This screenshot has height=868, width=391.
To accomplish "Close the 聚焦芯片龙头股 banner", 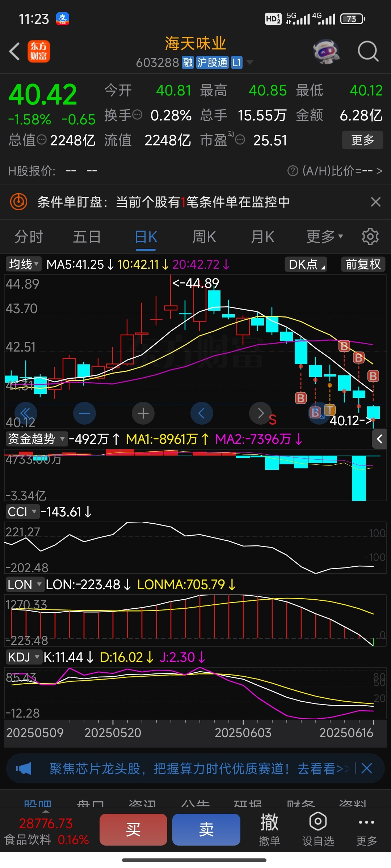I will coord(367,768).
